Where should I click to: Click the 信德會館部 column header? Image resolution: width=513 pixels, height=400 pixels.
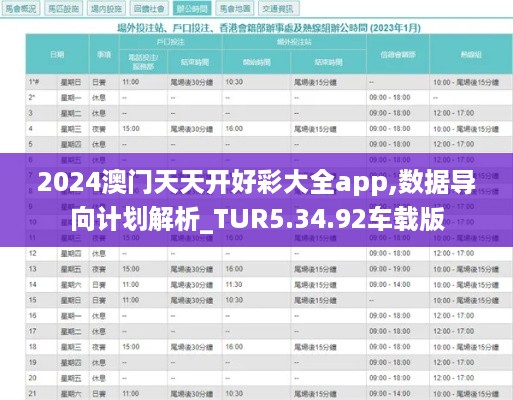pyautogui.click(x=398, y=54)
